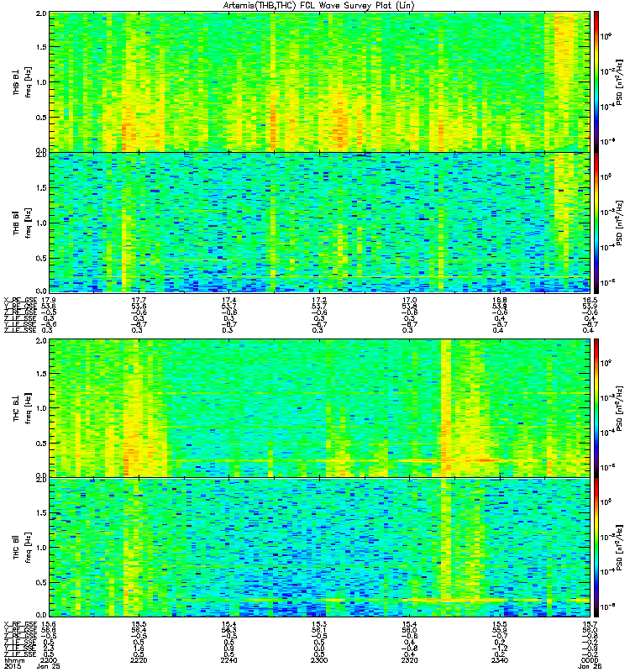
Task: Click the 0.5 Hz tick of THB B∥ panel
Action: 41,258
